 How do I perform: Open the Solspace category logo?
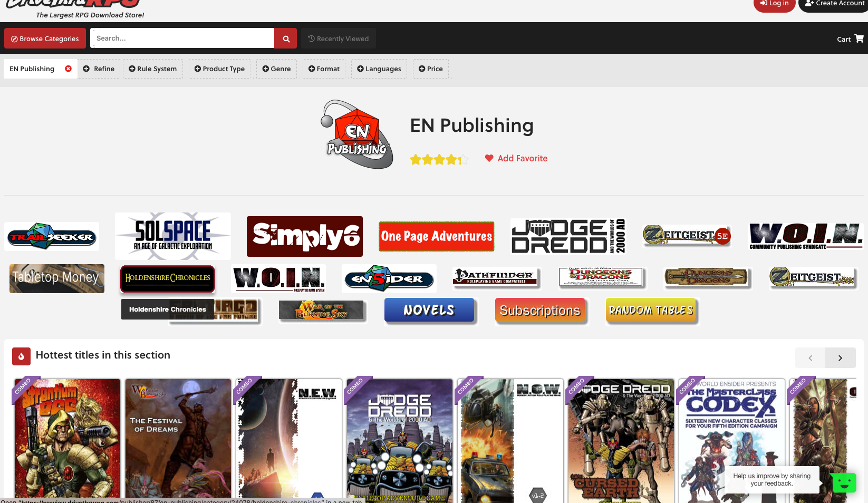coord(173,236)
